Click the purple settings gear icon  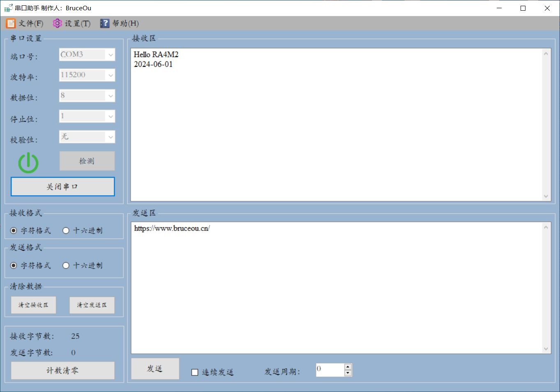coord(58,23)
